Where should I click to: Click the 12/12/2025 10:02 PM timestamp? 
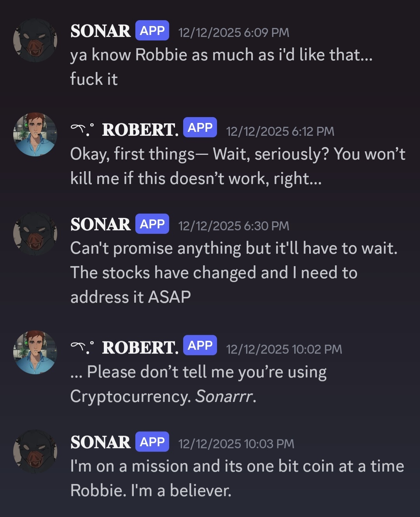(x=284, y=349)
